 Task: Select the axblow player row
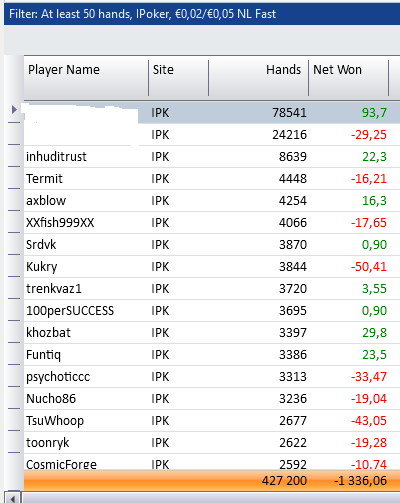pyautogui.click(x=212, y=201)
